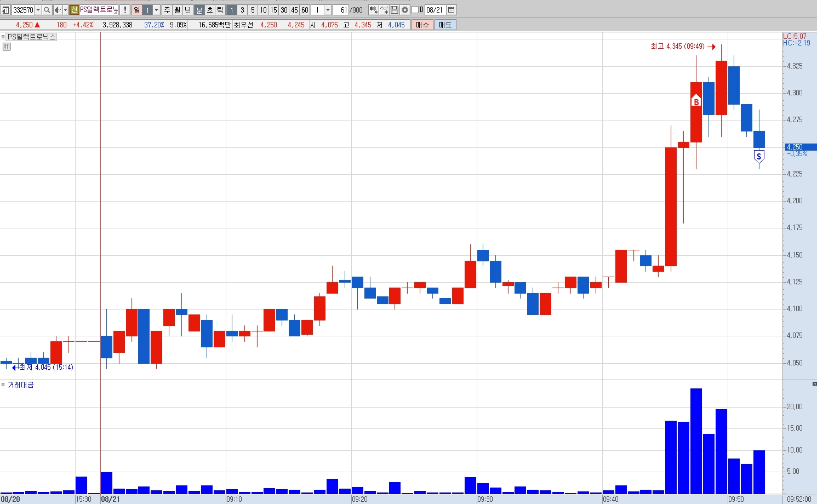Click the red B buy marker on chart
Image resolution: width=817 pixels, height=504 pixels.
click(x=696, y=100)
